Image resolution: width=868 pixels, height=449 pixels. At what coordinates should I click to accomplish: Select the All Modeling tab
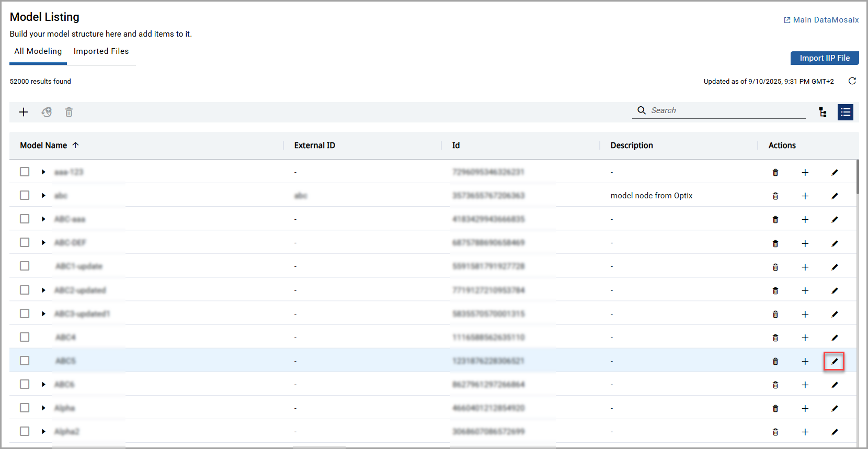[x=38, y=51]
